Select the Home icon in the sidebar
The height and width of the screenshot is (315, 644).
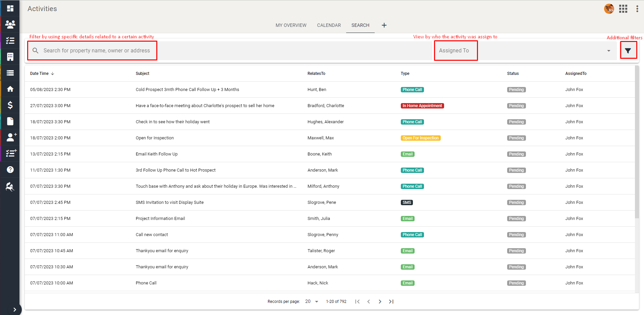coord(10,89)
